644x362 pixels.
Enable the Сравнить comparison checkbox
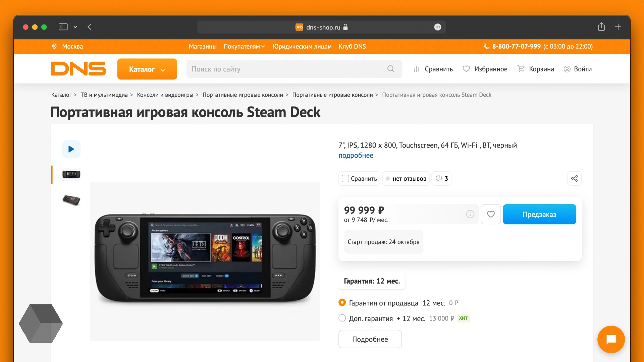coord(345,178)
